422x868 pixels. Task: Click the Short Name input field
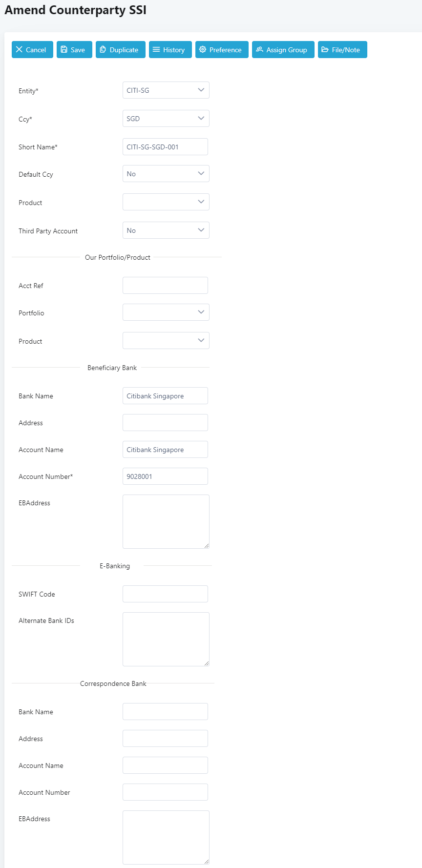pos(165,147)
